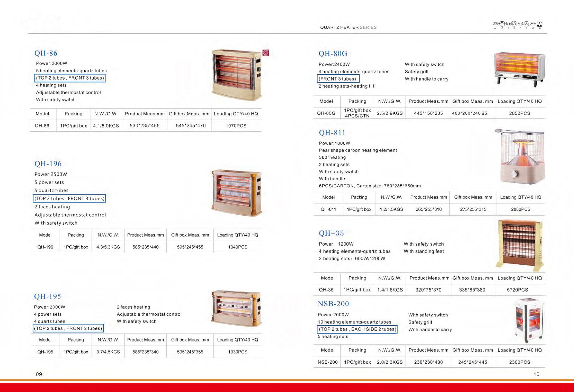Click the NSB-200 model heading
This screenshot has width=574, height=392.
(333, 303)
